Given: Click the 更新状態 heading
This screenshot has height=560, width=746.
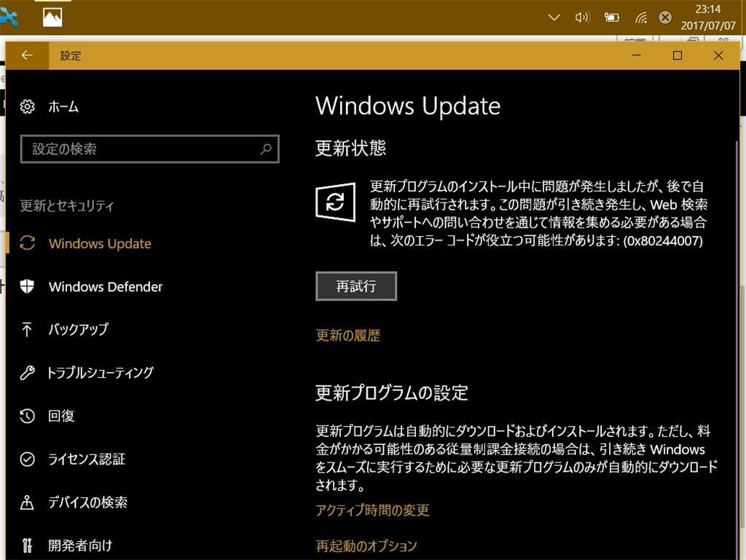Looking at the screenshot, I should [350, 148].
